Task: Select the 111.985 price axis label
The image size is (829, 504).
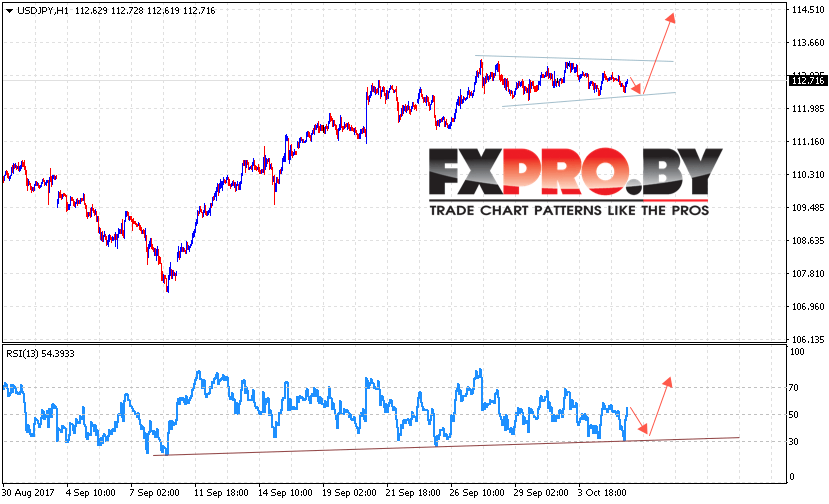Action: [x=807, y=108]
